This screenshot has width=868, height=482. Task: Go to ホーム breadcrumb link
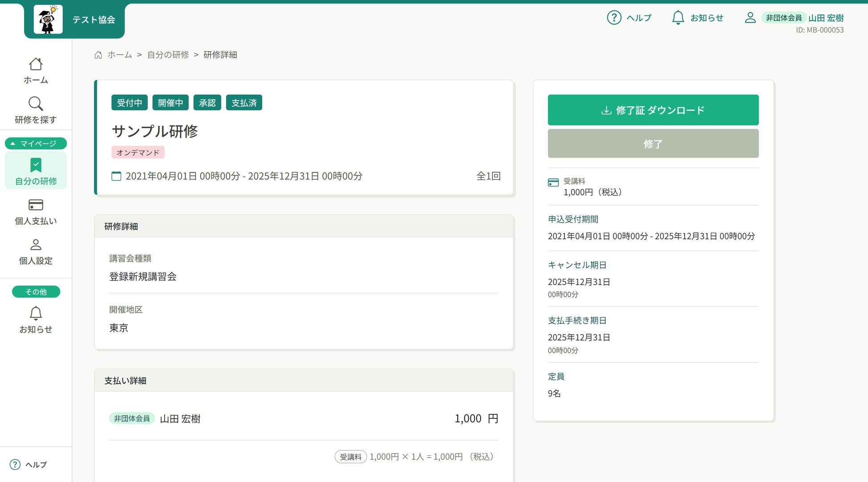tap(119, 55)
